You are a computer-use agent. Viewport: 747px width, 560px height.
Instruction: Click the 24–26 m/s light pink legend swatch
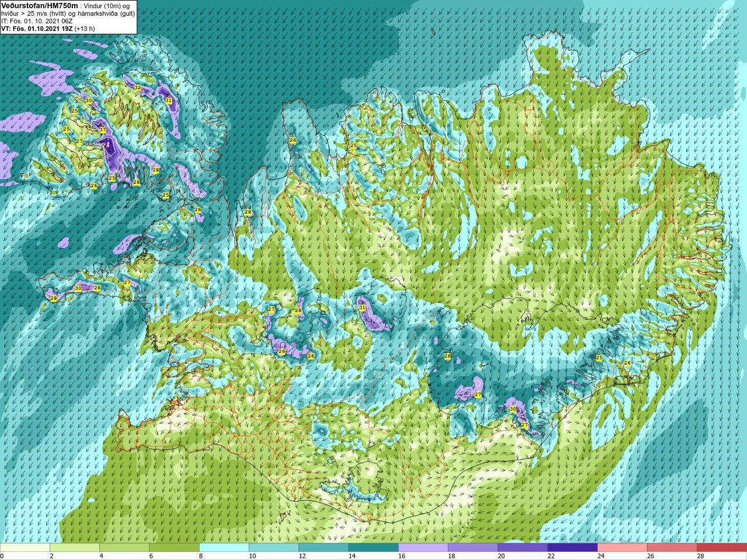[622, 548]
